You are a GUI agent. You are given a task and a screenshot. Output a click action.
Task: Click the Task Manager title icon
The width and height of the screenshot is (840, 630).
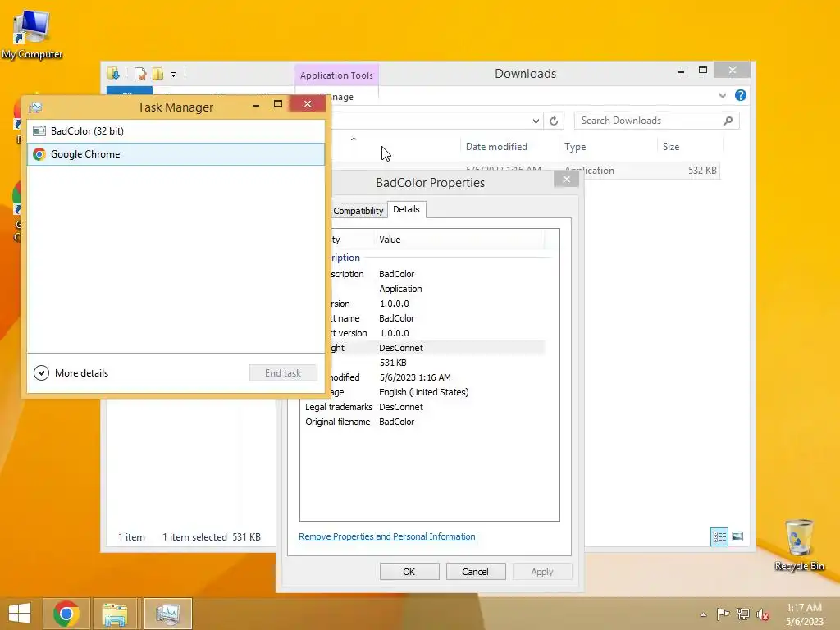click(x=35, y=107)
